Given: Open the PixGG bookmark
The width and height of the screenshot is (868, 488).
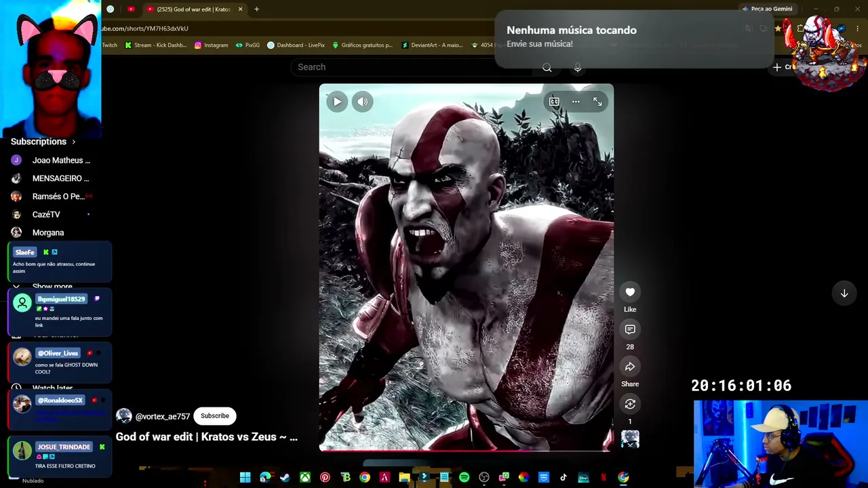Looking at the screenshot, I should (248, 45).
